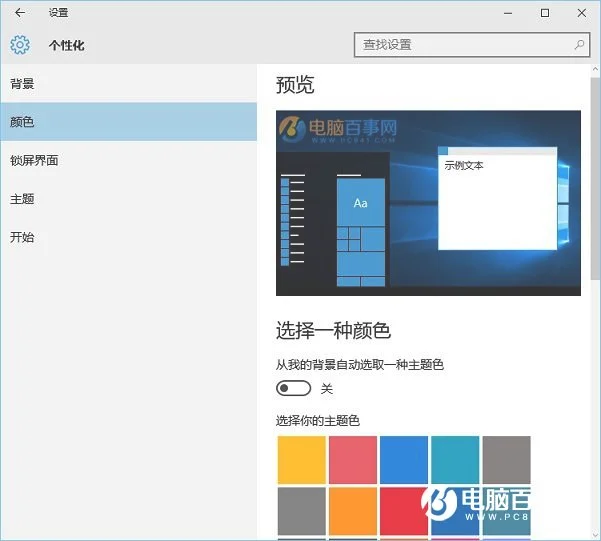Toggle automatic accent color from background

(294, 388)
